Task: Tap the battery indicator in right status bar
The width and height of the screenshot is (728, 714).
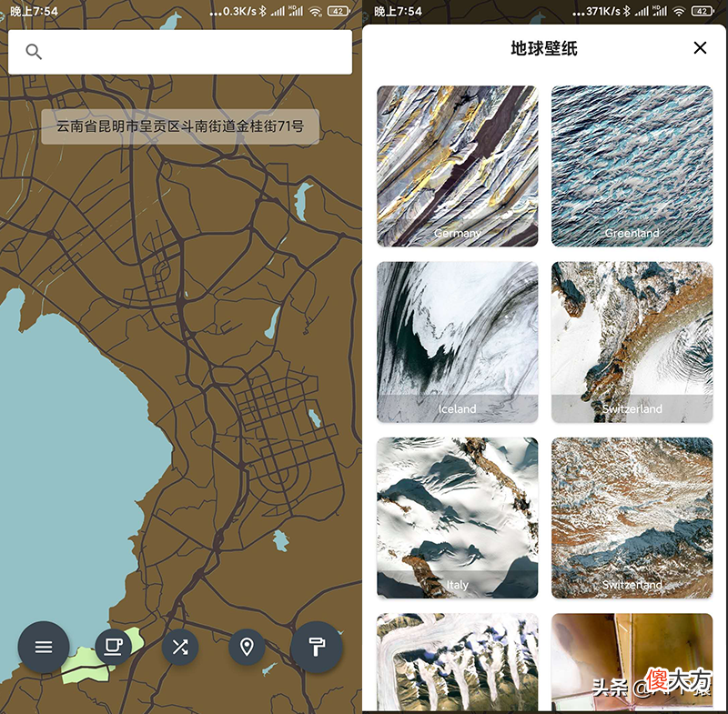Action: coord(703,11)
